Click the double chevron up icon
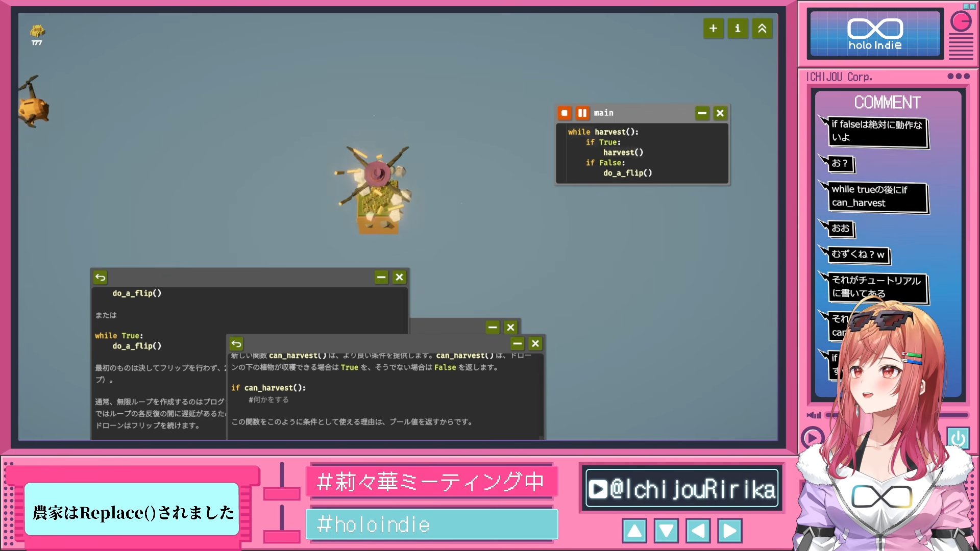The image size is (980, 551). pos(762,29)
